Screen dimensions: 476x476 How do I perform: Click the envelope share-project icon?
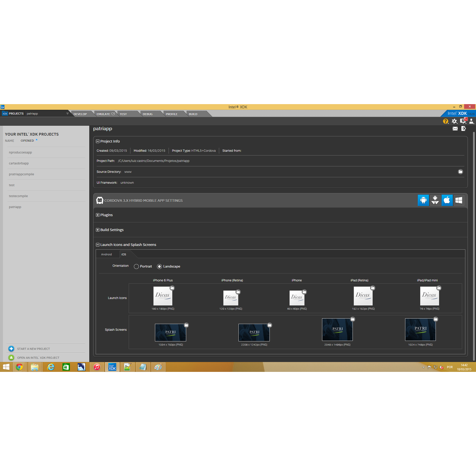coord(455,129)
